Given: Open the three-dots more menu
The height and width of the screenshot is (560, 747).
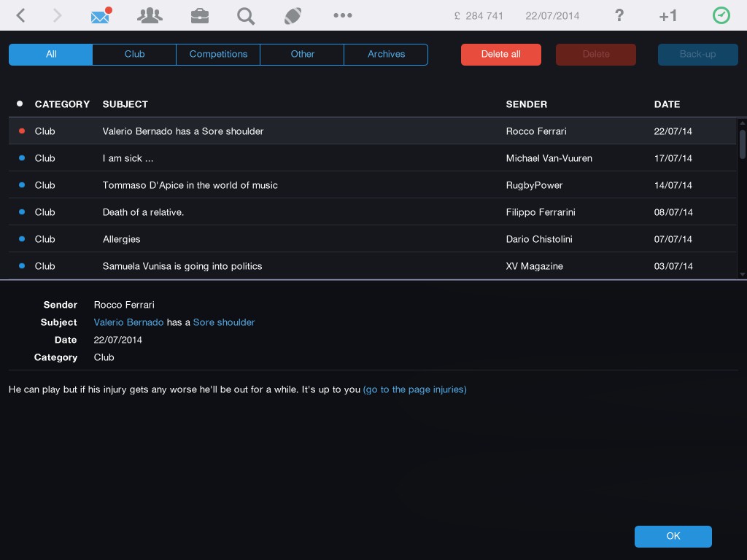Looking at the screenshot, I should pos(342,15).
